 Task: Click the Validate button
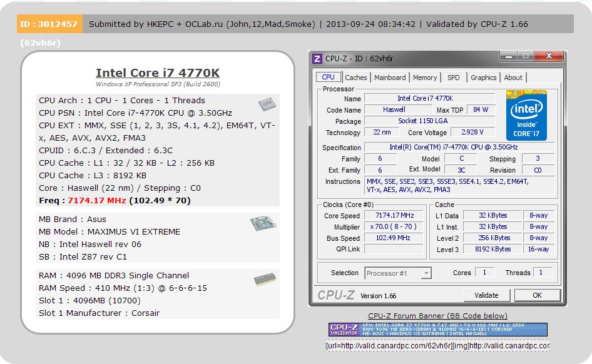pos(487,295)
